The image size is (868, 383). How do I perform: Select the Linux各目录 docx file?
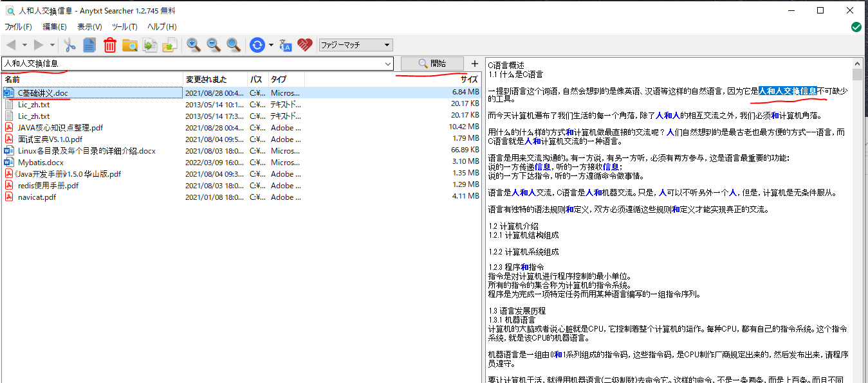tap(86, 150)
